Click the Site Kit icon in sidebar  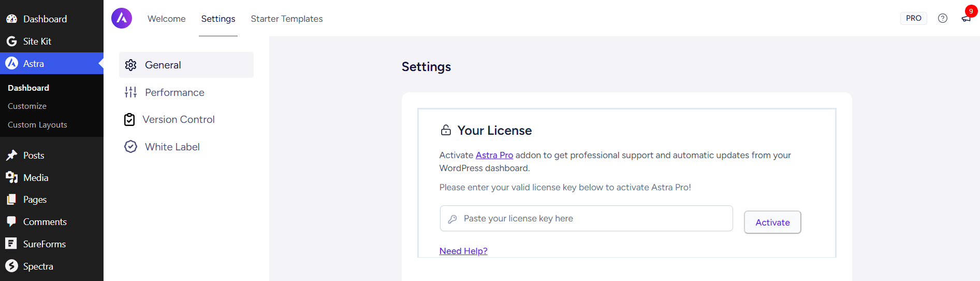(11, 41)
